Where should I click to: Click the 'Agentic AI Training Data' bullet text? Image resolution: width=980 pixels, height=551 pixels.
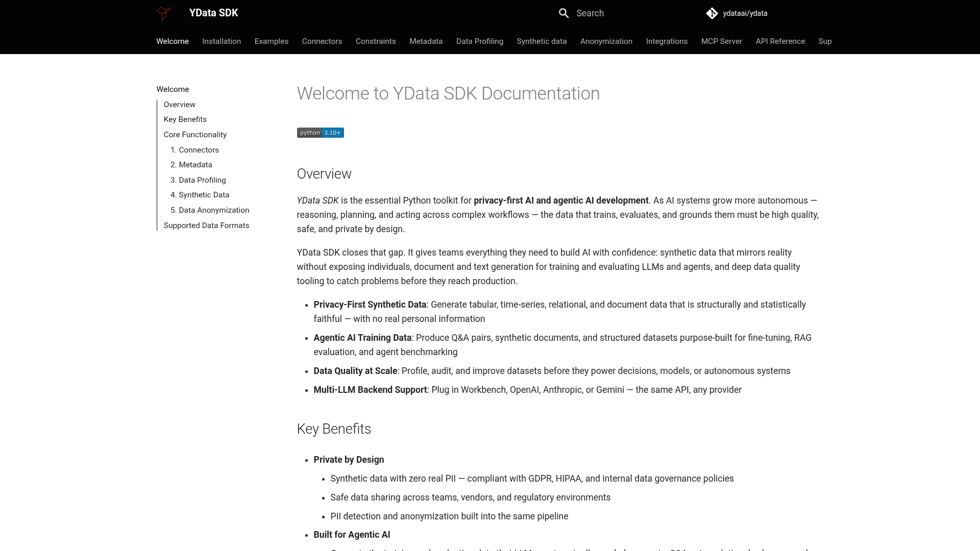tap(362, 338)
